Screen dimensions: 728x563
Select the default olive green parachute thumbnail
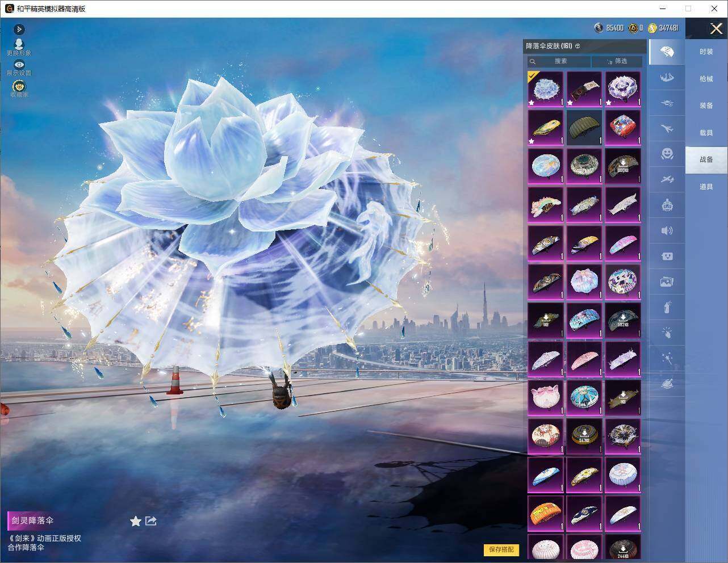click(x=584, y=128)
